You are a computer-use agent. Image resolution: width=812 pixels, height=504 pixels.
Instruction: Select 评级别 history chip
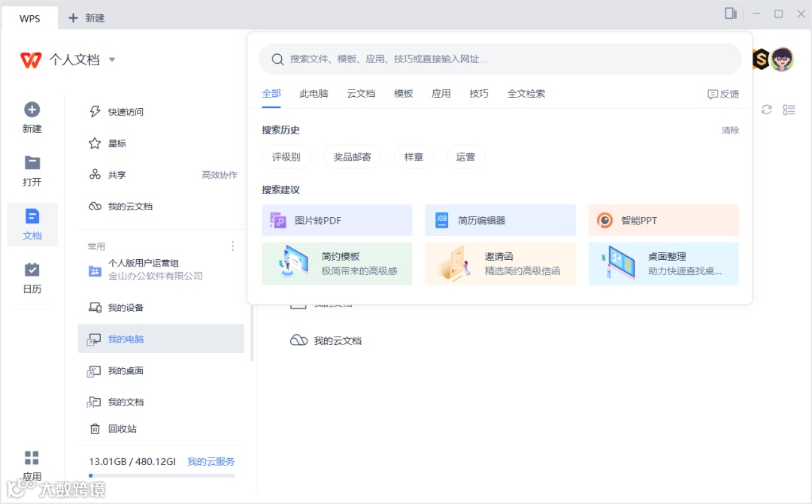286,157
